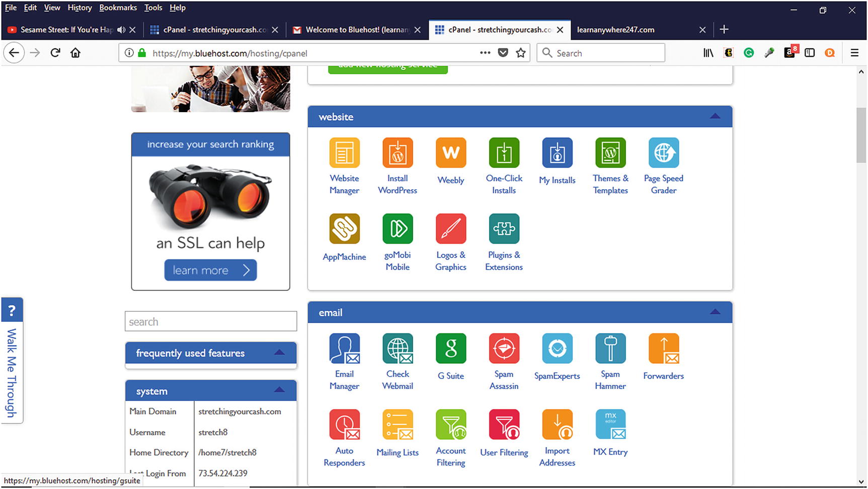Image resolution: width=868 pixels, height=489 pixels.
Task: Open Spam Hammer
Action: 610,349
